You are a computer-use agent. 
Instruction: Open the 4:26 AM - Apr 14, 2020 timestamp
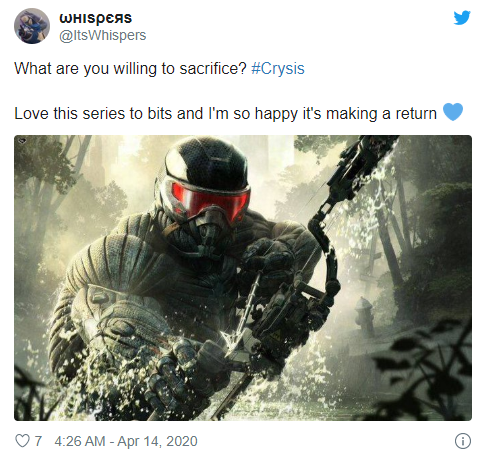click(x=126, y=441)
